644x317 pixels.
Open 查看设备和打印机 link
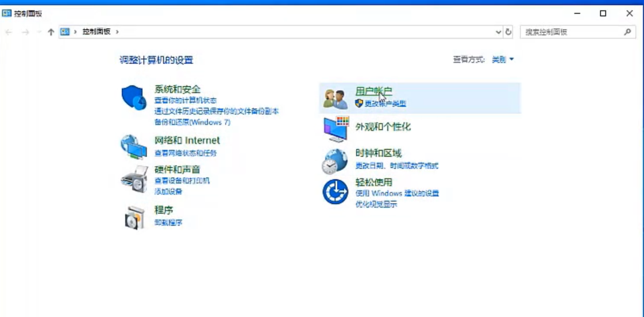point(182,181)
